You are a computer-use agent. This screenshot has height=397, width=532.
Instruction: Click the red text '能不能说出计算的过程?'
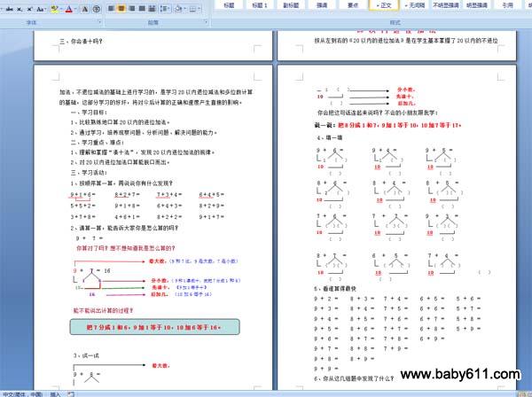point(104,310)
